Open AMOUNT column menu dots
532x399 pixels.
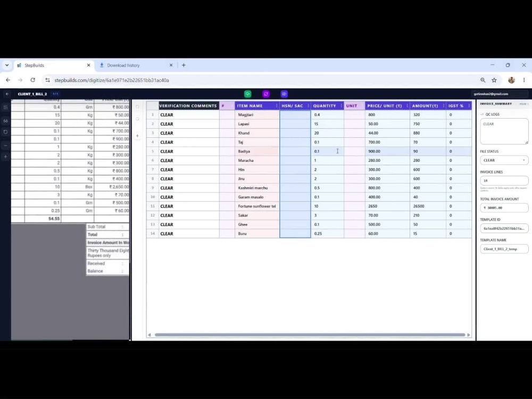(444, 106)
